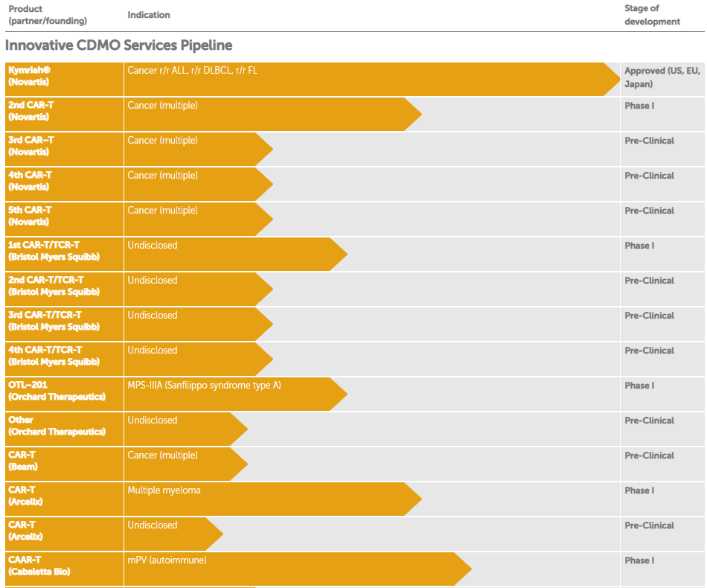
Task: Click "Cancer (multiple)" in the 5th CAR-T row
Action: [x=163, y=210]
